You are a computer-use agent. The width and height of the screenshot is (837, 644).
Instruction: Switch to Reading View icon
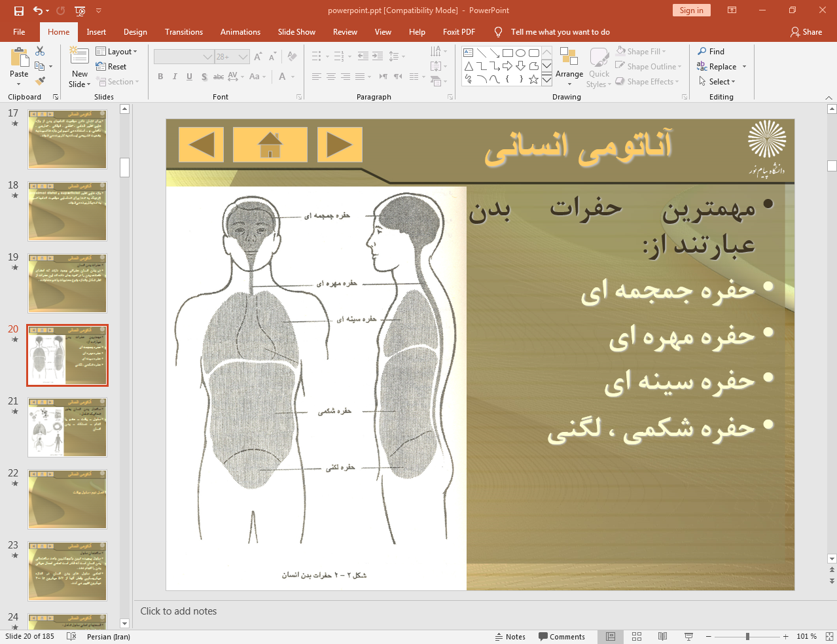(662, 636)
